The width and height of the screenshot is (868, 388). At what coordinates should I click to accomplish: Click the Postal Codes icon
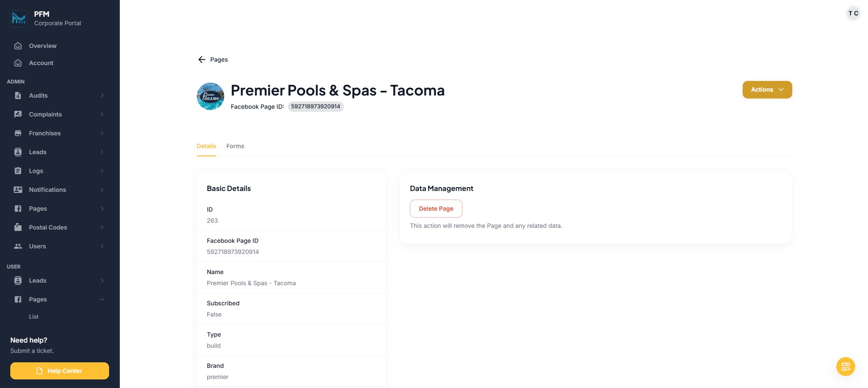click(x=18, y=227)
